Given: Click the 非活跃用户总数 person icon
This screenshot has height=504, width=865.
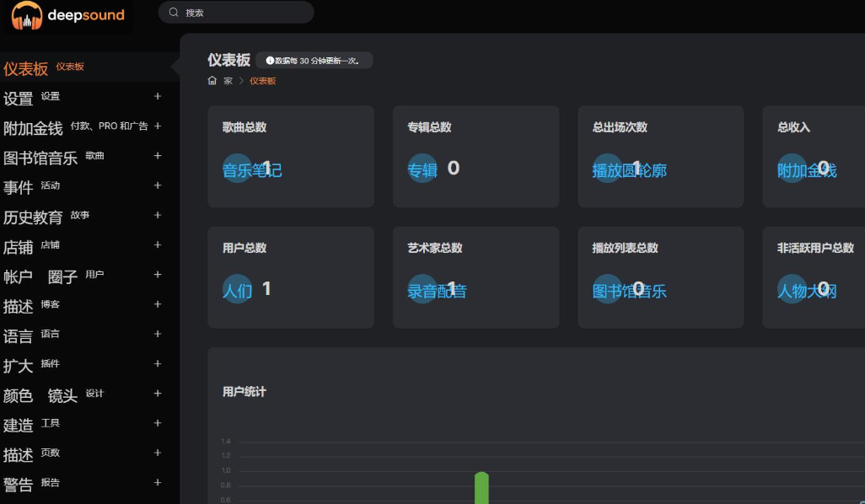Looking at the screenshot, I should [792, 289].
